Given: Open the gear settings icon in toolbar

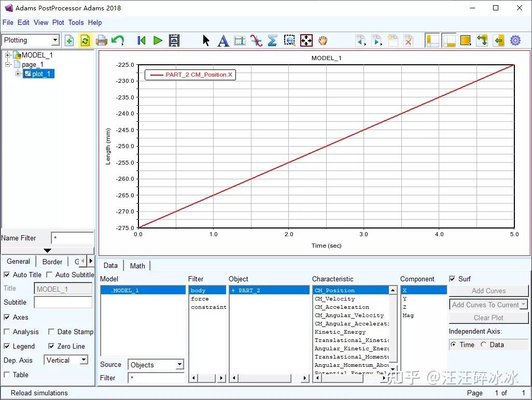Looking at the screenshot, I should pos(515,40).
